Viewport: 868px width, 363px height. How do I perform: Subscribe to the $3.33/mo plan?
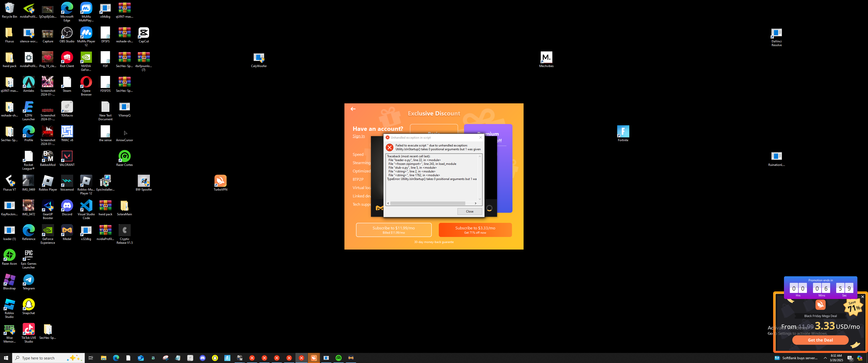[x=475, y=230]
